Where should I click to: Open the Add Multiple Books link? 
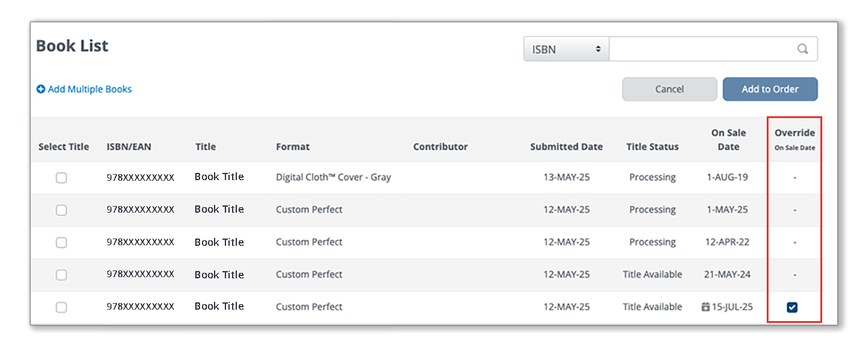point(90,89)
